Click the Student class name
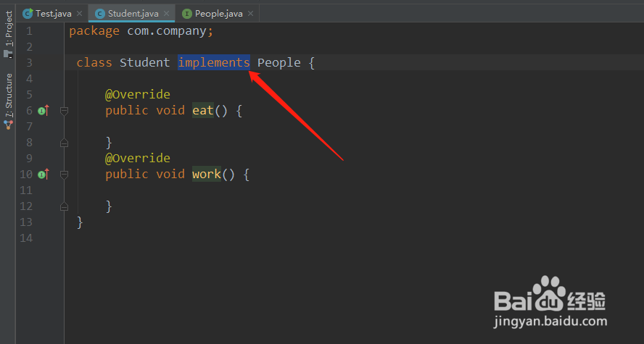Screen dimensions: 644x344 pos(144,62)
